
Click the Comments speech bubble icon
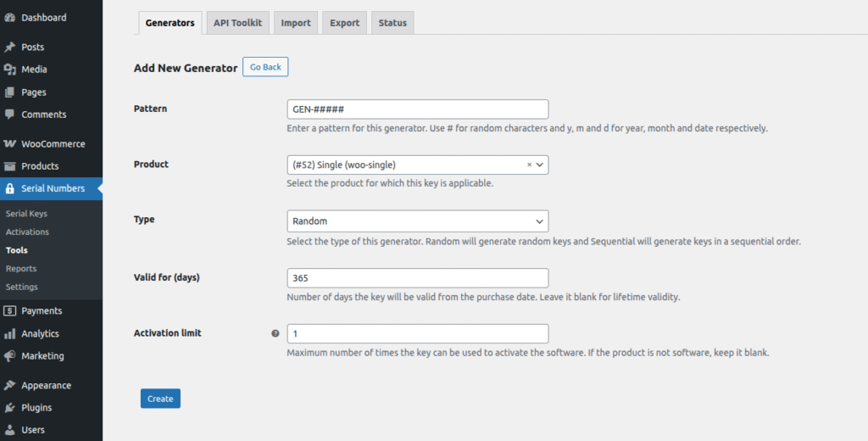point(10,114)
